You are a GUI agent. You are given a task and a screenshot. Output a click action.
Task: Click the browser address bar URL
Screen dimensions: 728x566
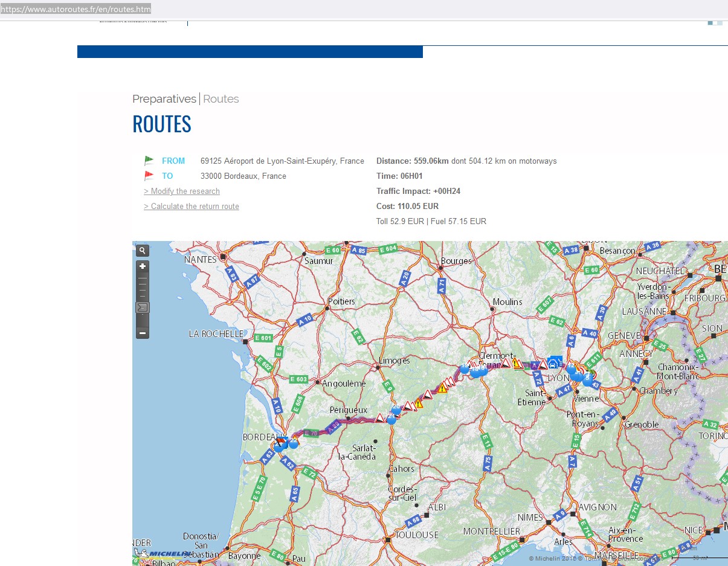[x=76, y=9]
